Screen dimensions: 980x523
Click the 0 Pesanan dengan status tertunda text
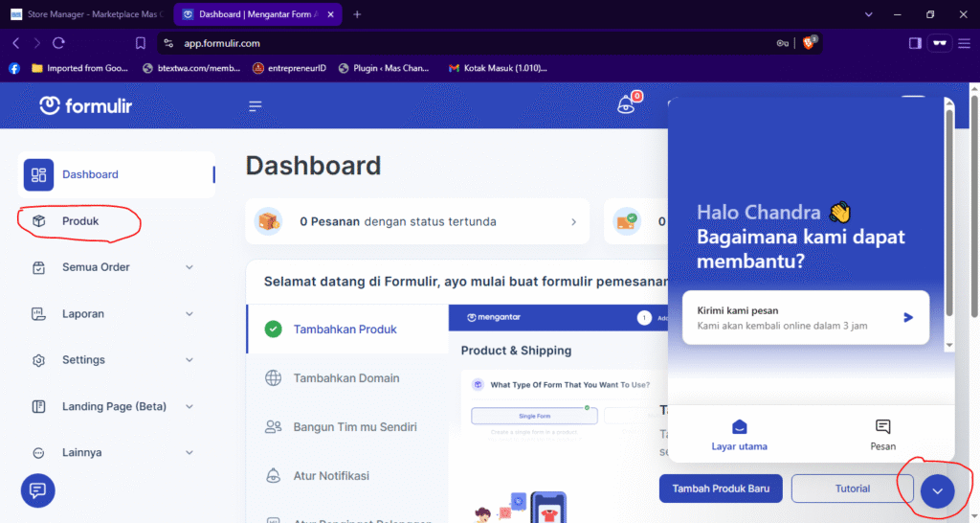(398, 221)
